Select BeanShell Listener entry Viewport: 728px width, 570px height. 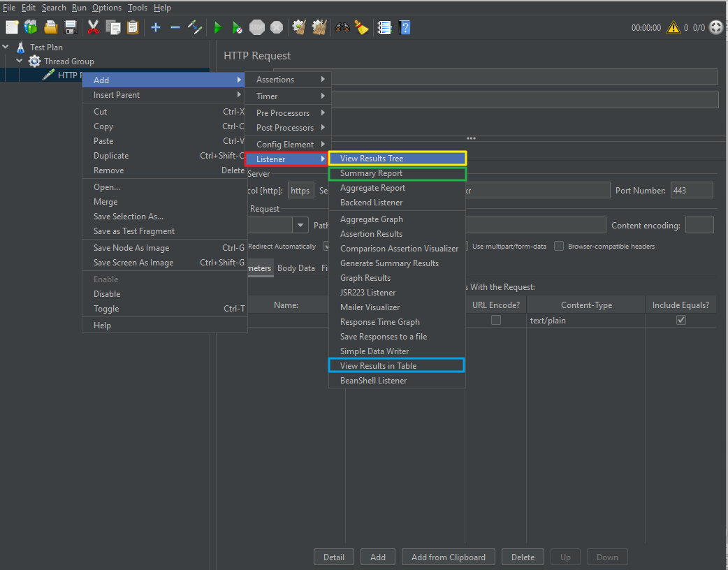click(x=397, y=380)
